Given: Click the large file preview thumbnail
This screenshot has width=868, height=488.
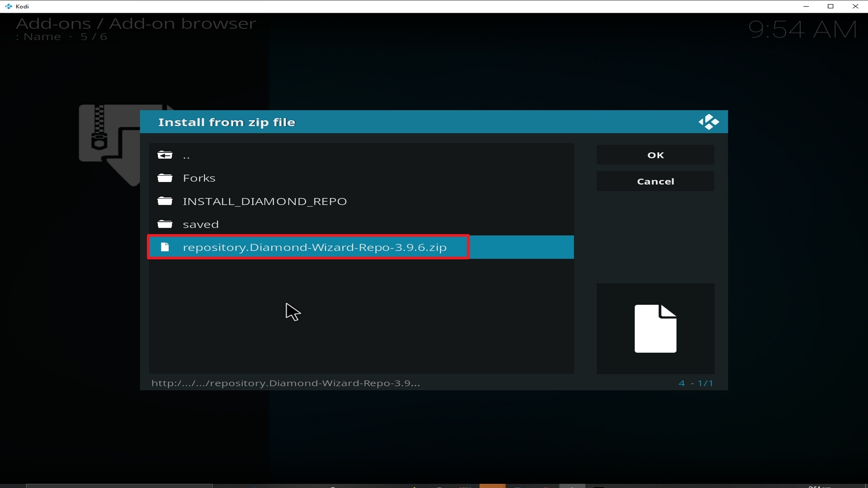Looking at the screenshot, I should click(x=655, y=328).
